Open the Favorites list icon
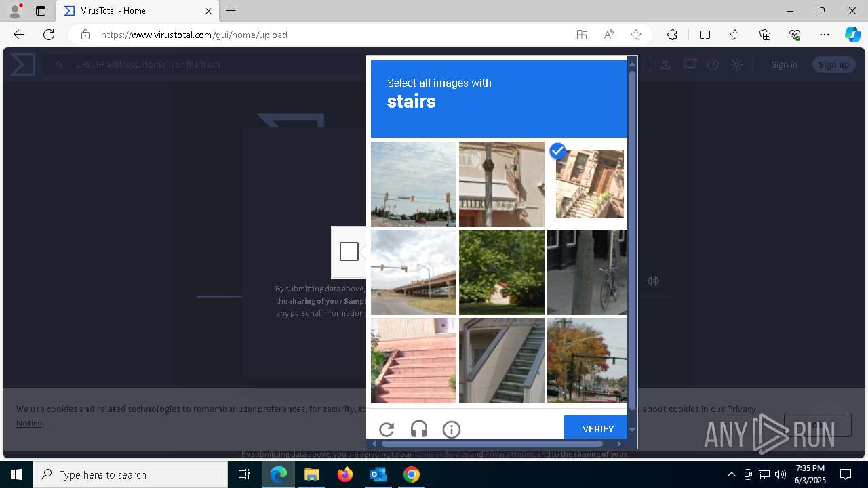 (735, 35)
